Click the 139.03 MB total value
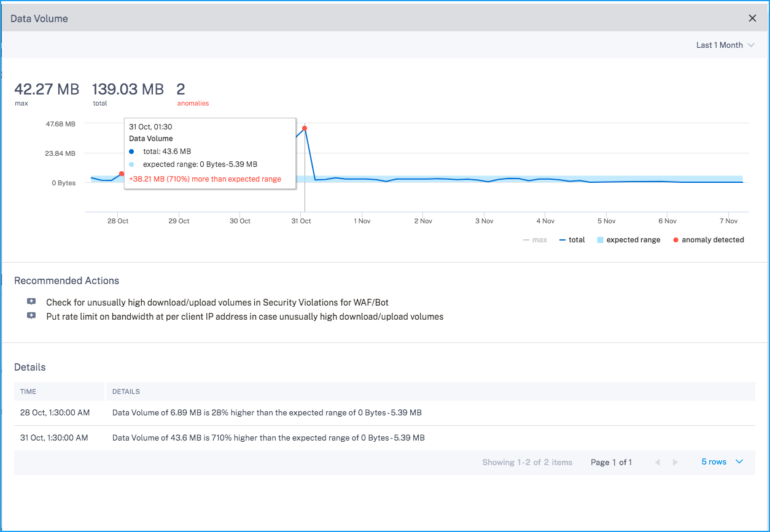Image resolution: width=770 pixels, height=532 pixels. (128, 90)
